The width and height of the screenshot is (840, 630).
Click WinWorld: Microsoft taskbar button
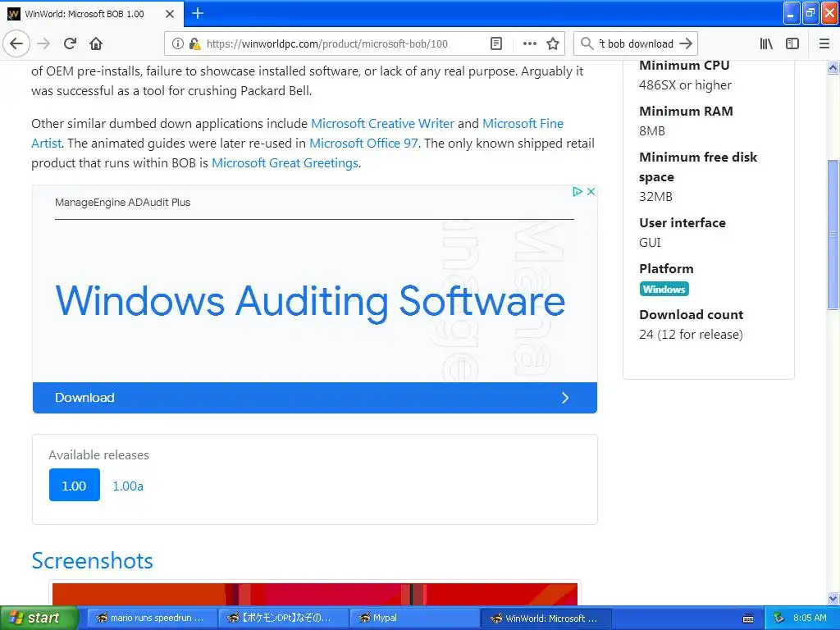pos(546,619)
